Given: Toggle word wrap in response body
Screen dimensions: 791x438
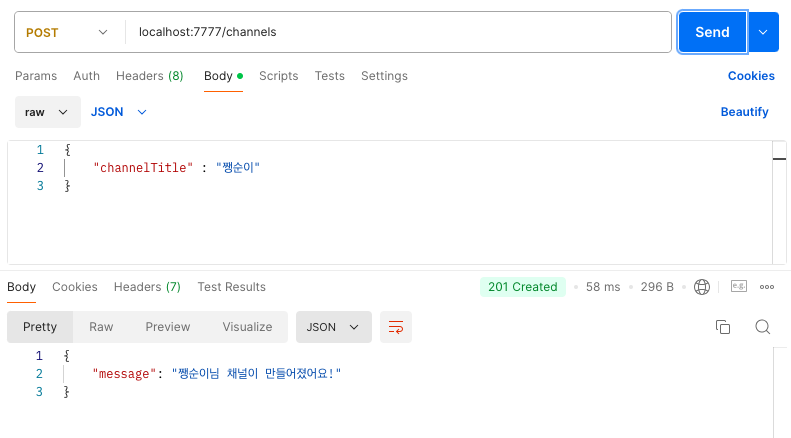Looking at the screenshot, I should (x=396, y=327).
